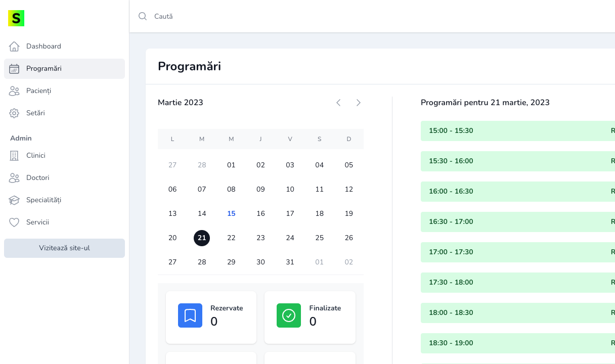Select the 15:00 - 15:30 time slot
The width and height of the screenshot is (615, 364).
coord(518,131)
